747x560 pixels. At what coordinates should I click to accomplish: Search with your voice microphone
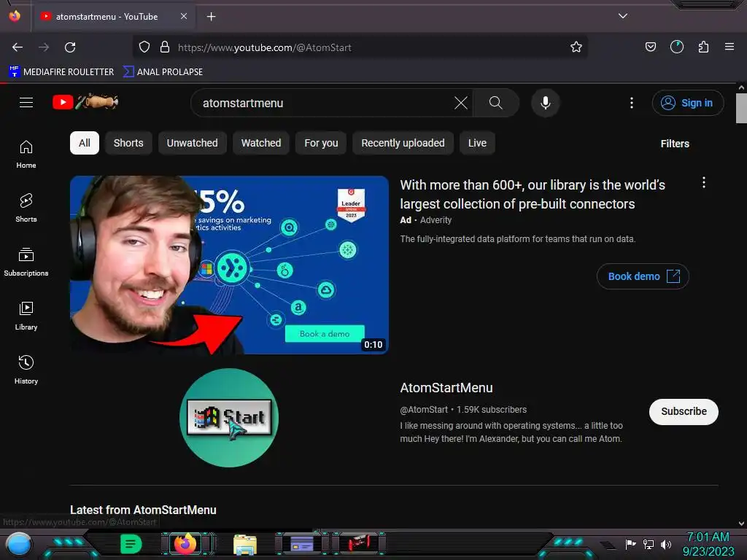coord(546,103)
